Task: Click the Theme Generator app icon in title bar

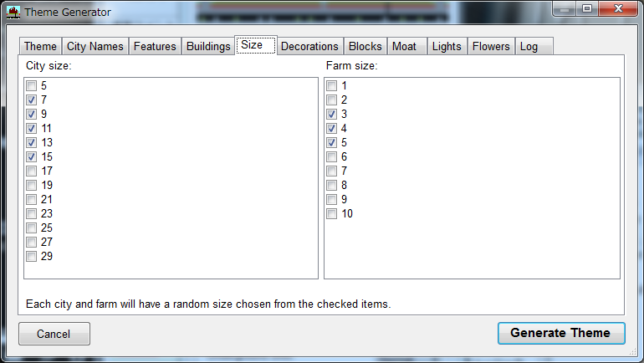Action: [13, 12]
